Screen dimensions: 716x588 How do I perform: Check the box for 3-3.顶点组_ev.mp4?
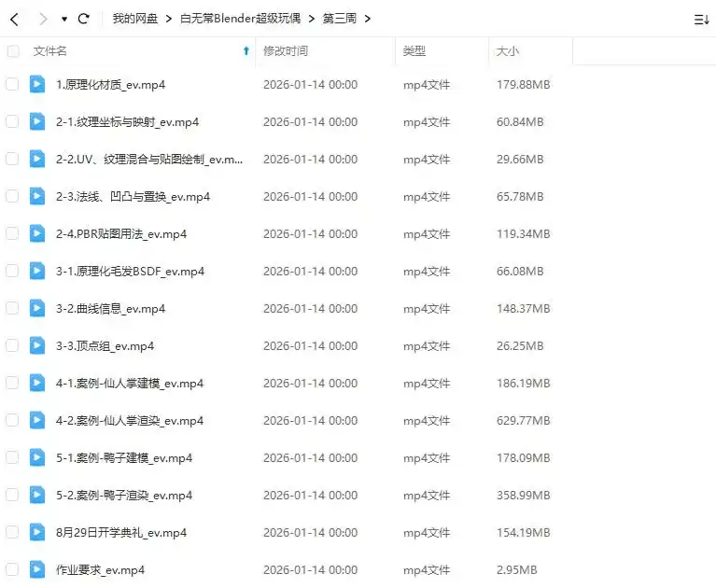tap(12, 345)
